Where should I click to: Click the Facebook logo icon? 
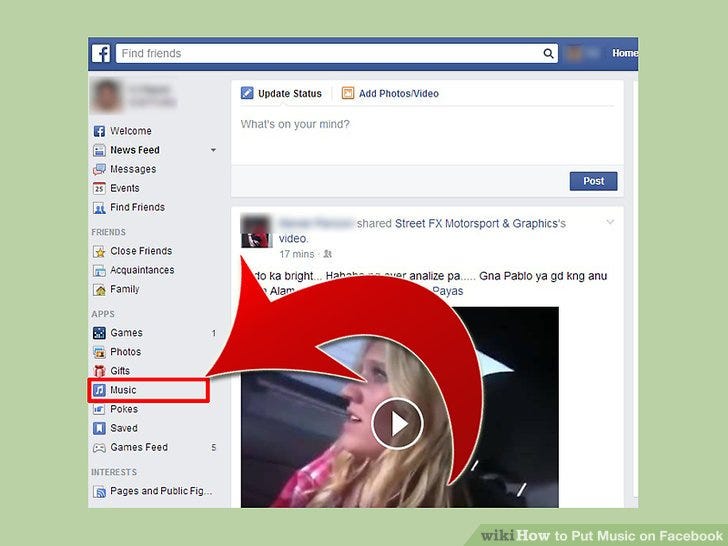click(101, 53)
